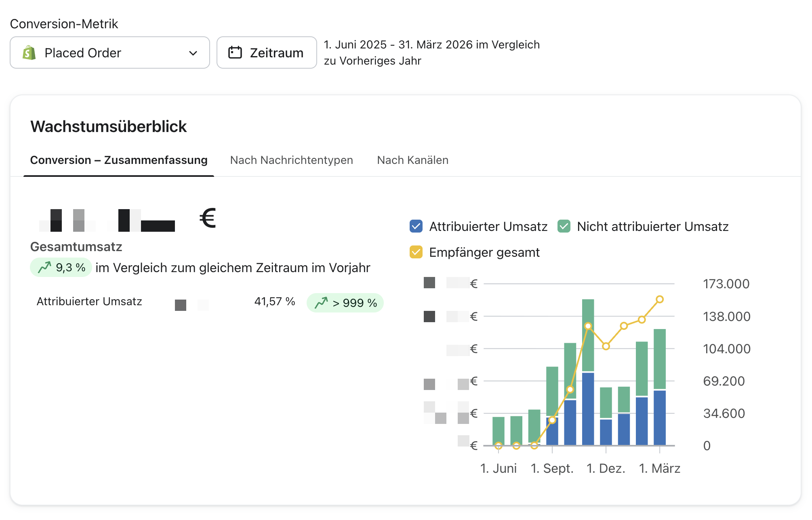The height and width of the screenshot is (520, 812).
Task: Click the Shopify bag icon
Action: pyautogui.click(x=29, y=53)
